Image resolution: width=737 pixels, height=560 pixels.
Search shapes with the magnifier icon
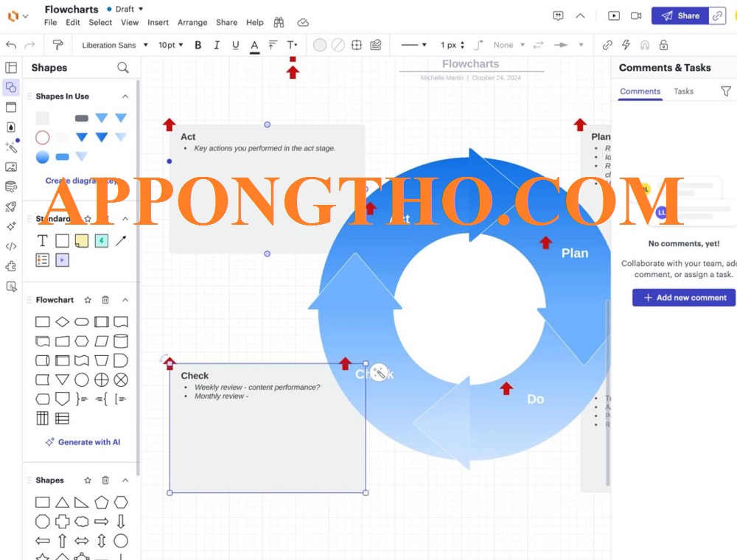coord(123,68)
